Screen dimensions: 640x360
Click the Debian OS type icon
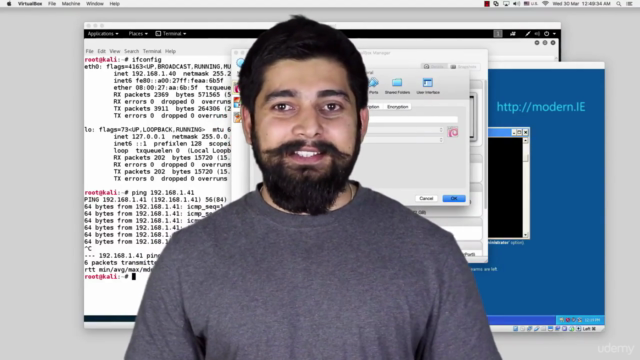[x=453, y=132]
